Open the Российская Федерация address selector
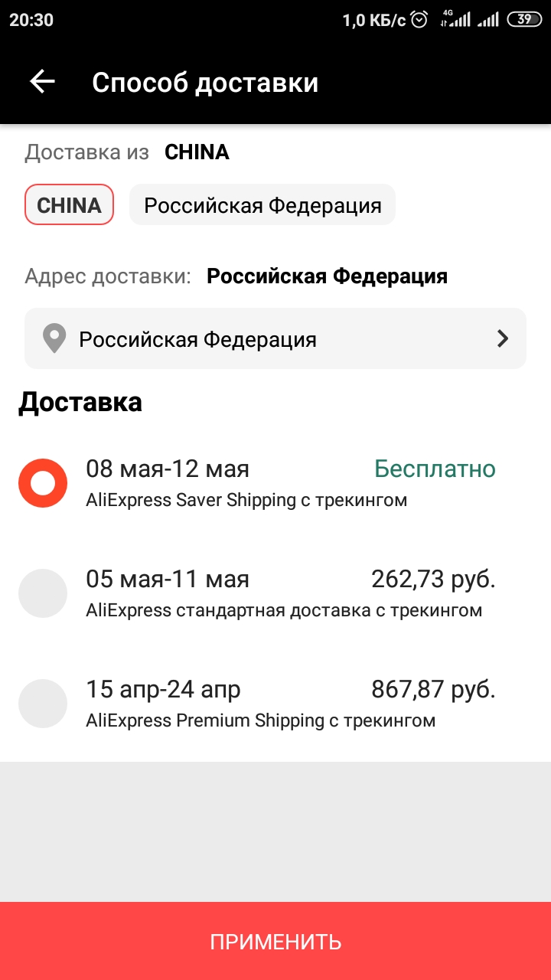Screen dimensions: 551x980 (275, 338)
